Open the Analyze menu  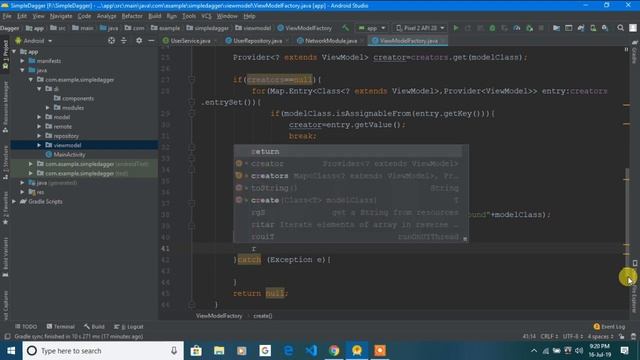(x=107, y=16)
